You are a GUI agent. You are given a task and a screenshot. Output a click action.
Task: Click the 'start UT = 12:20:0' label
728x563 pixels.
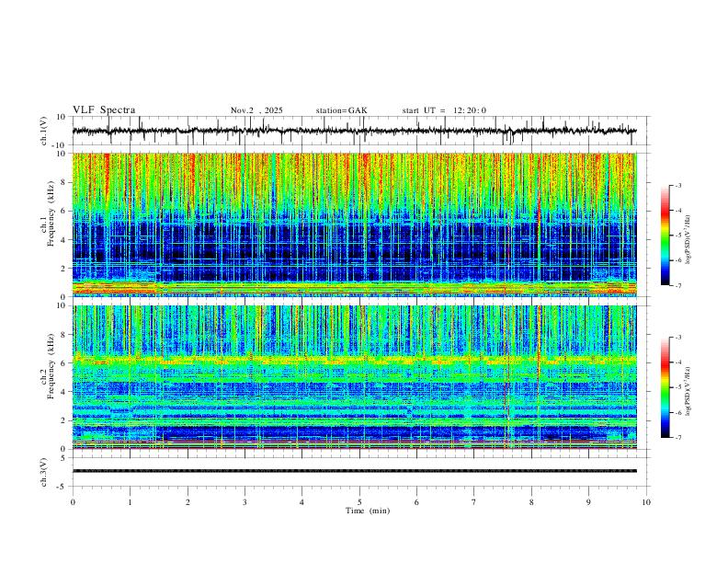click(444, 110)
